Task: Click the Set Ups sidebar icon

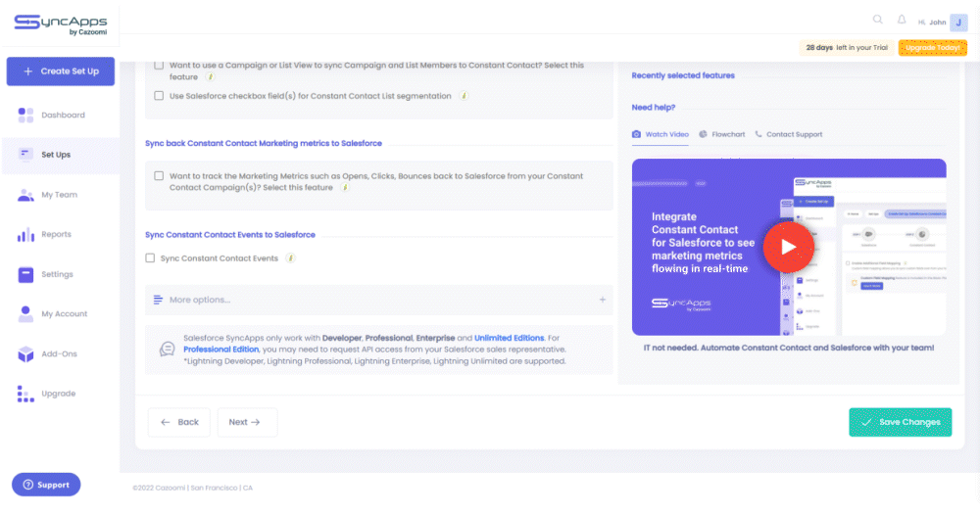Action: pyautogui.click(x=25, y=155)
